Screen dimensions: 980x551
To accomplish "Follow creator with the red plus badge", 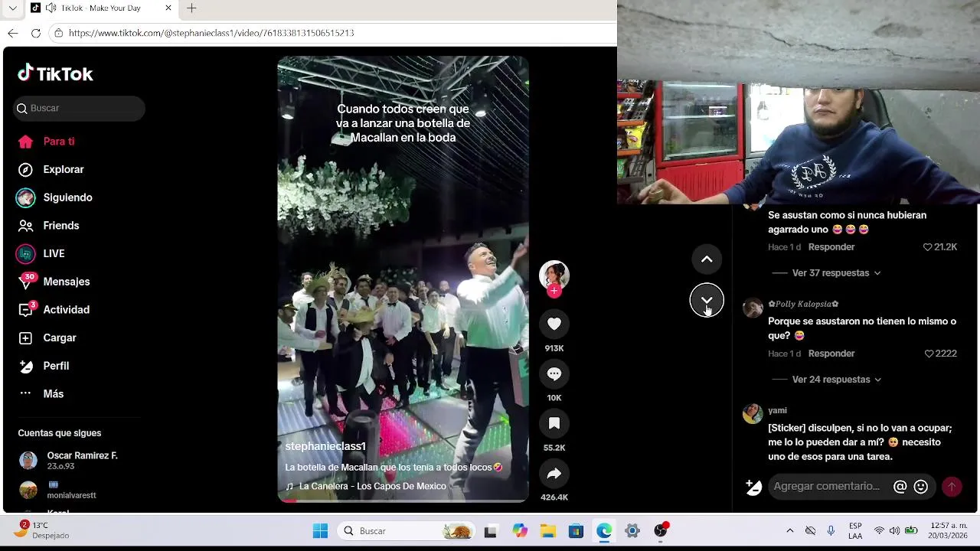I will coord(554,291).
